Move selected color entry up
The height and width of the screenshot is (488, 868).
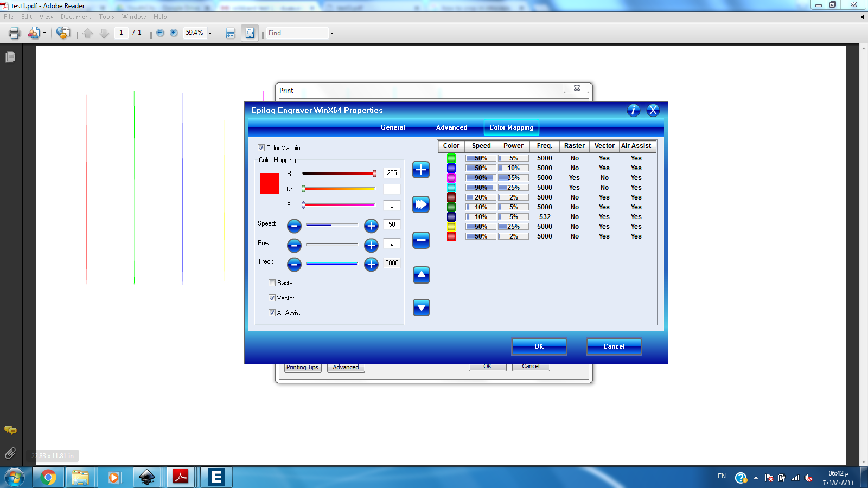click(422, 275)
